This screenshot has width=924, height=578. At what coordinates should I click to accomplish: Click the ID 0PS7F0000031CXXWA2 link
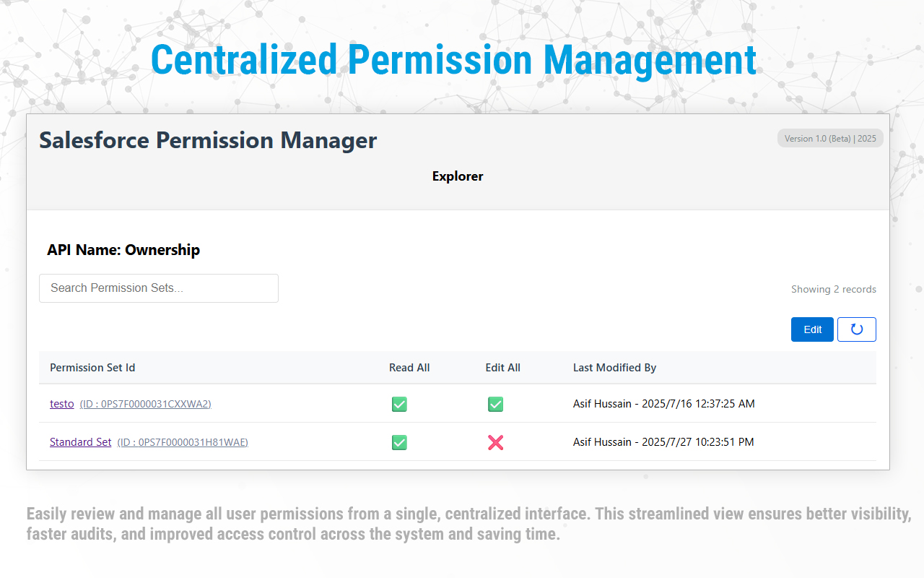145,404
